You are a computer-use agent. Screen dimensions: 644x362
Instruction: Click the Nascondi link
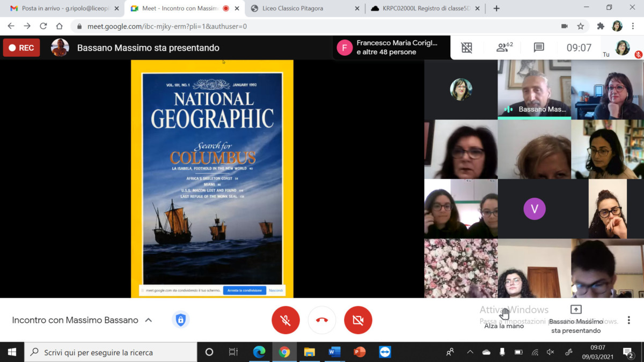(276, 290)
